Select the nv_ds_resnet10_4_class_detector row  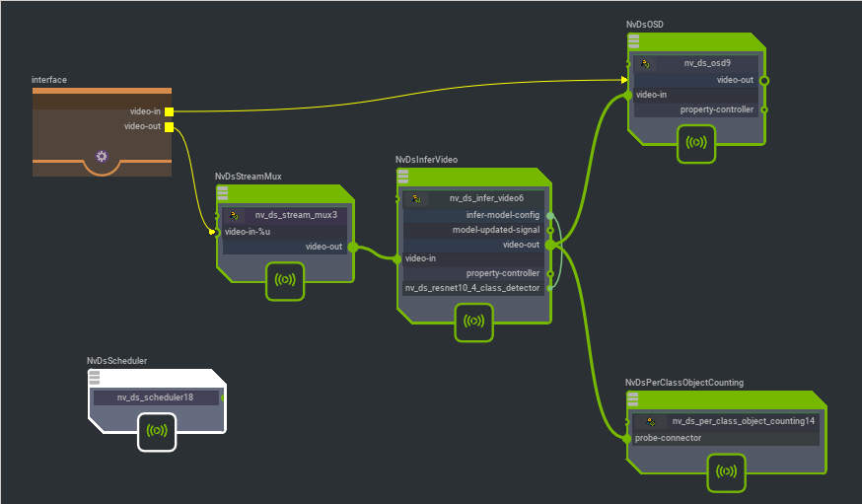(472, 288)
